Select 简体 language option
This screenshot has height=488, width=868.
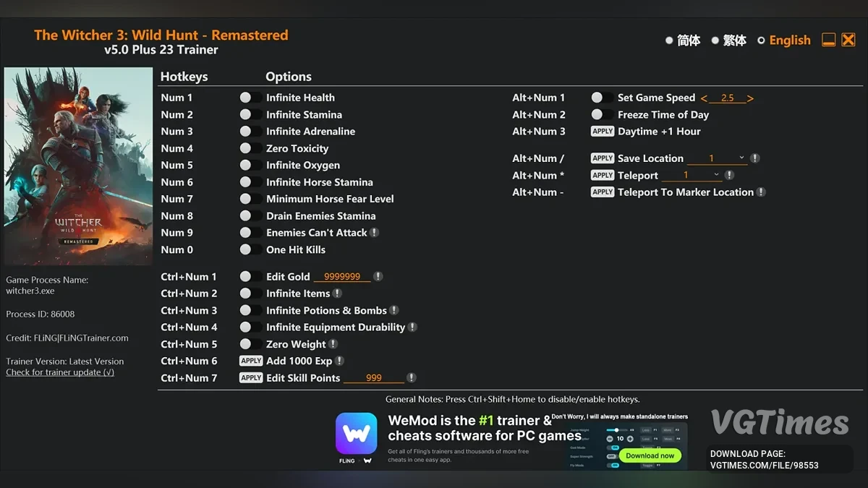click(x=684, y=40)
